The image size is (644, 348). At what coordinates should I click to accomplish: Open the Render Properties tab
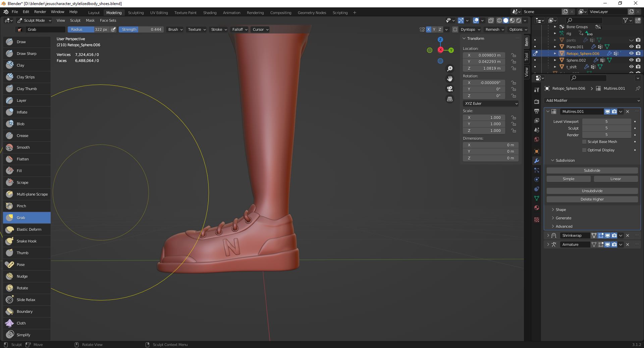537,102
